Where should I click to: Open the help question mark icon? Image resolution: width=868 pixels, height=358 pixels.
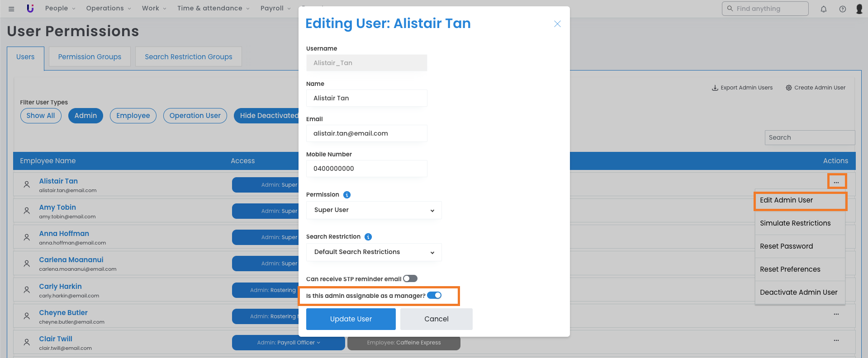842,9
